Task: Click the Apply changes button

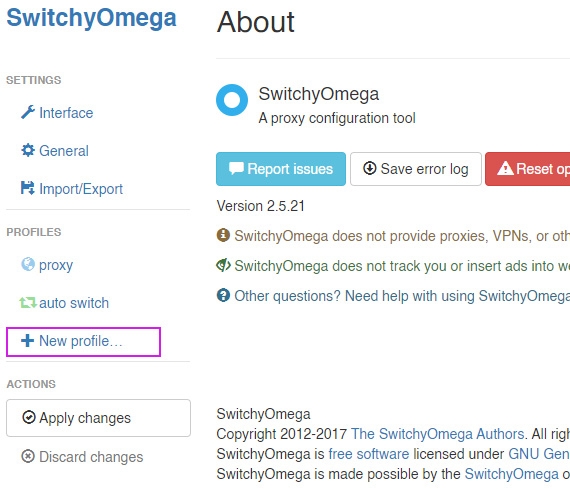Action: click(99, 418)
